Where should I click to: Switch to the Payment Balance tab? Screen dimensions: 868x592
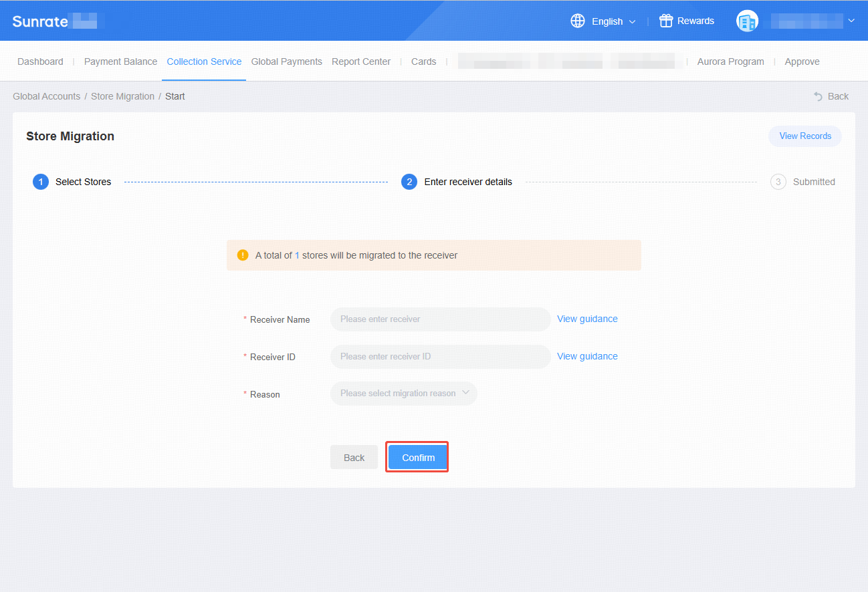point(120,61)
